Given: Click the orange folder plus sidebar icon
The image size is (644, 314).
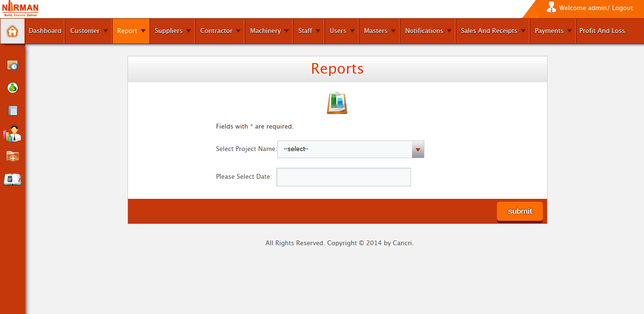Looking at the screenshot, I should 12,156.
